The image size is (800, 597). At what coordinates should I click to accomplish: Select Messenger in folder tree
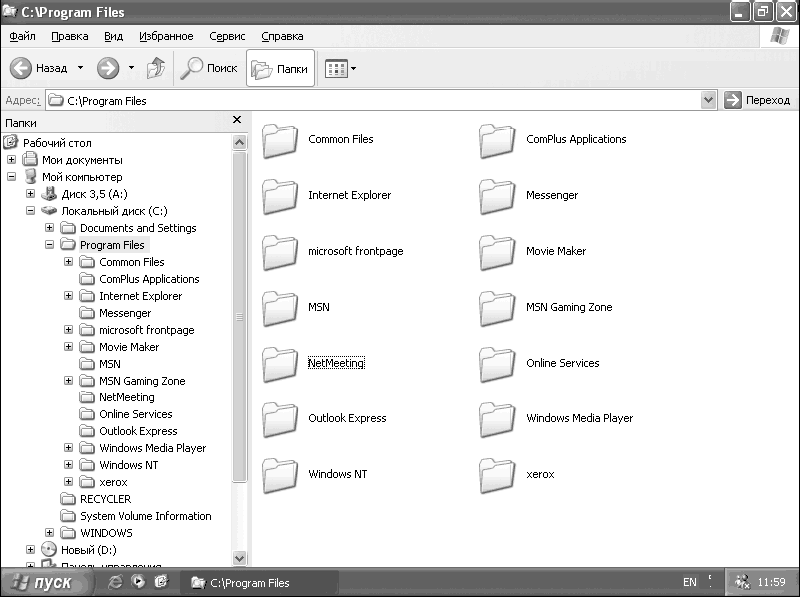[x=125, y=313]
